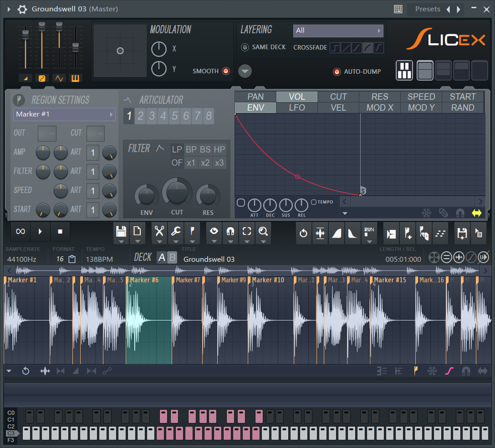Image resolution: width=495 pixels, height=448 pixels.
Task: Switch to deck B
Action: click(172, 258)
